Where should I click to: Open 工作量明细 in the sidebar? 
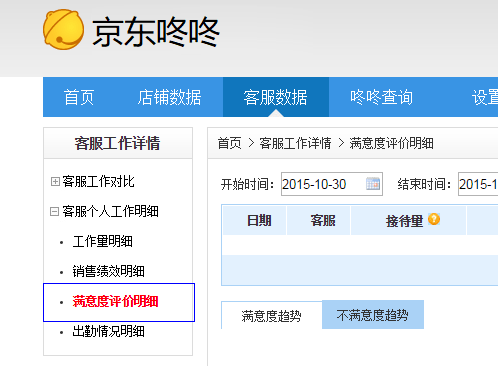coord(103,241)
